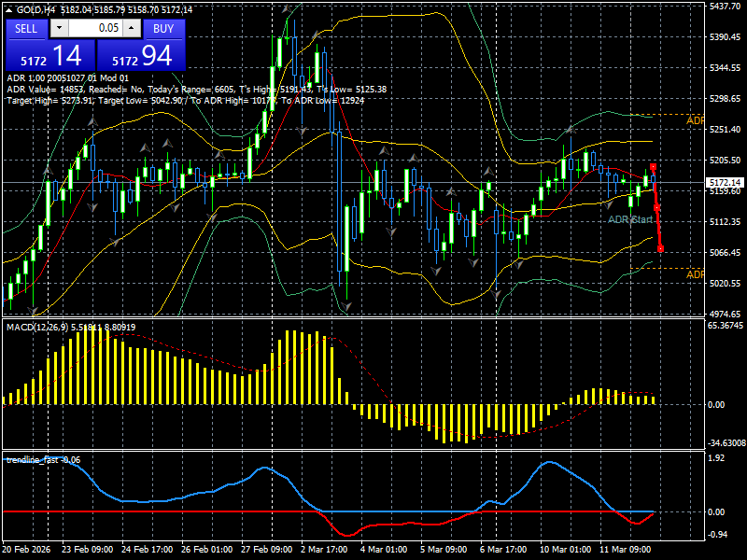This screenshot has height=560, width=747.
Task: Click the 5437.70 price scale label
Action: point(726,6)
